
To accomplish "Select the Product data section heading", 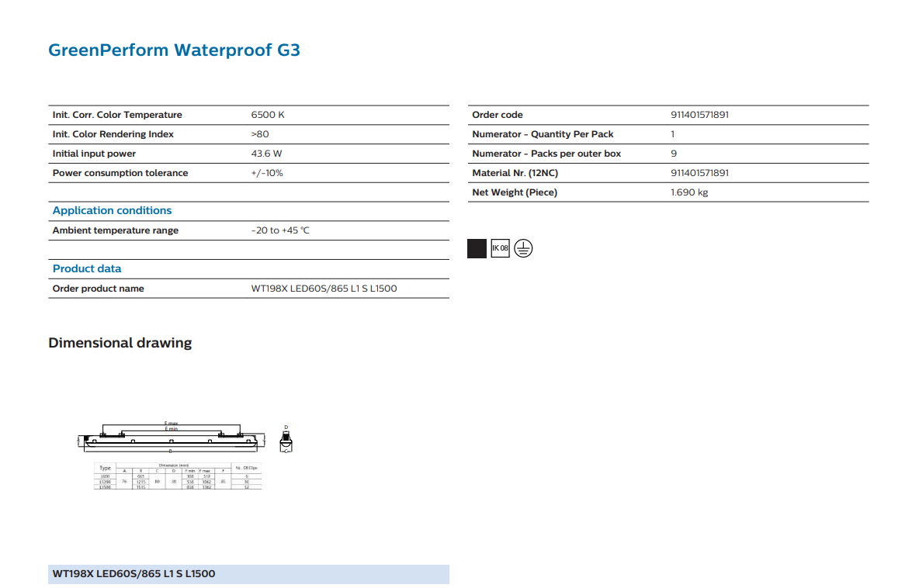I will [x=87, y=269].
